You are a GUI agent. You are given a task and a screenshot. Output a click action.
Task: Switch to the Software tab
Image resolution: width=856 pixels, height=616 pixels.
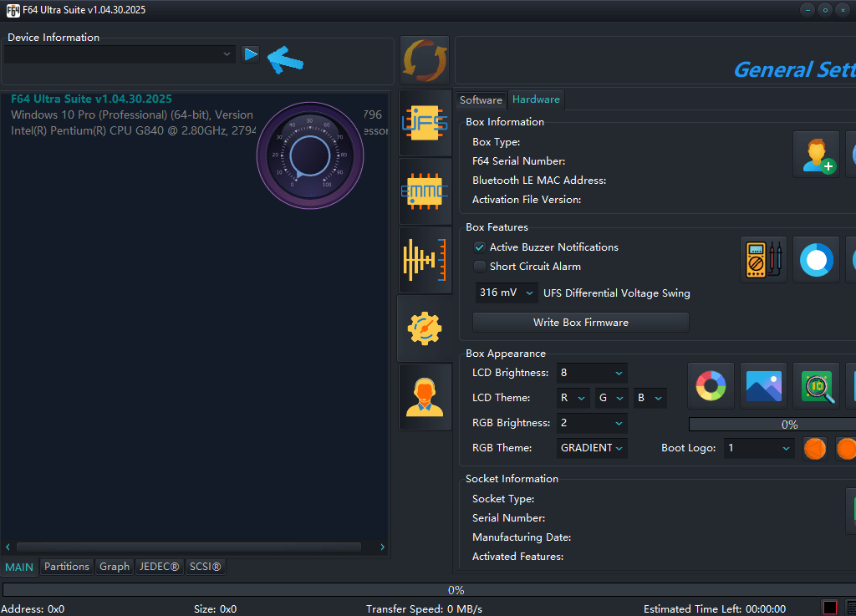[x=481, y=100]
